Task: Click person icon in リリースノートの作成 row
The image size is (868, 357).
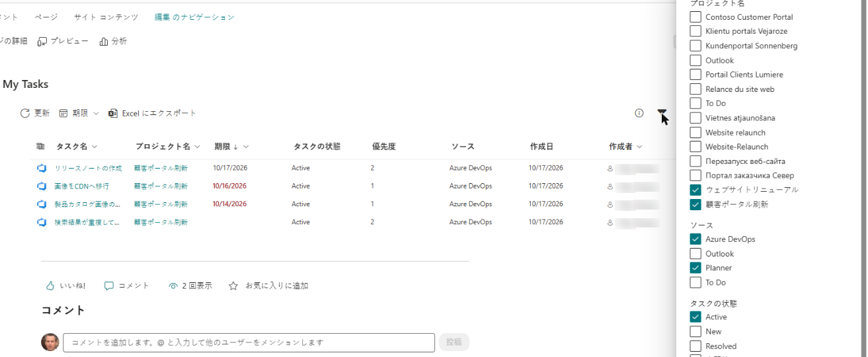Action: coord(610,168)
